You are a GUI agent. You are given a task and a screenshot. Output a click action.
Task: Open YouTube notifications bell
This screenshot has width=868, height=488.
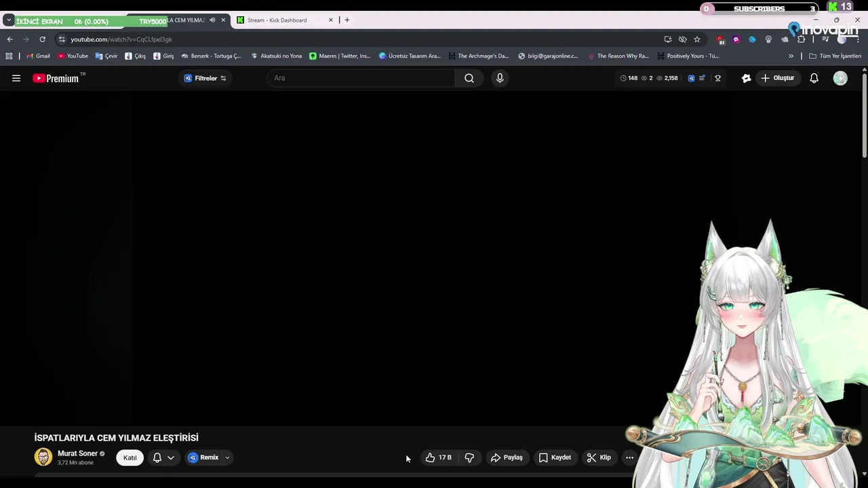click(x=814, y=78)
